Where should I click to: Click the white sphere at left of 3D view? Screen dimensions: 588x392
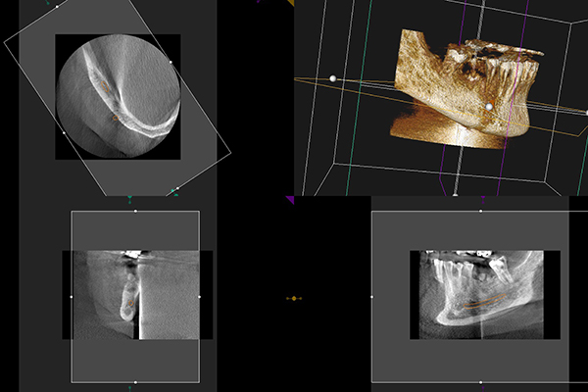[333, 77]
